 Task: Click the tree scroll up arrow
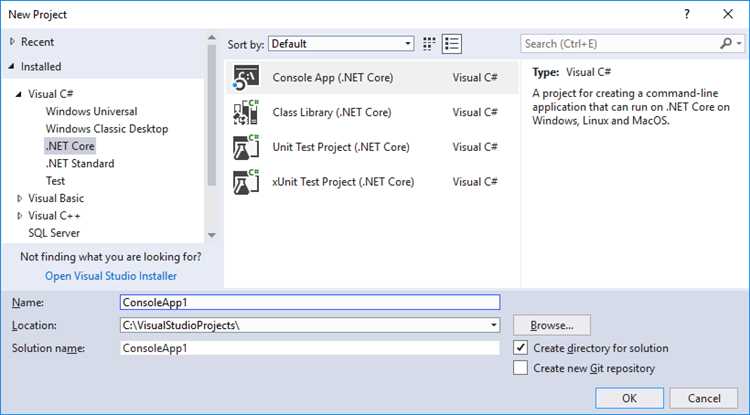pos(212,38)
